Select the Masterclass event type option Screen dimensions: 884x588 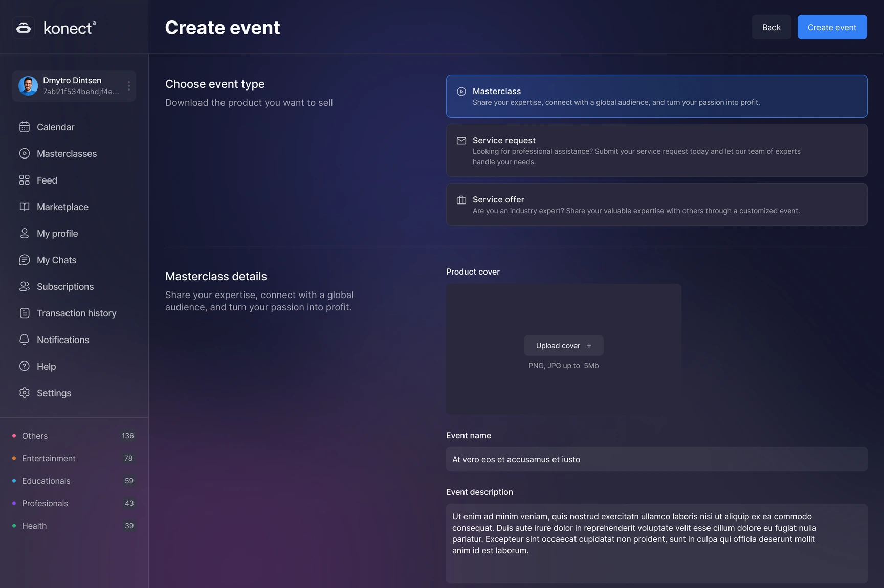(x=656, y=96)
